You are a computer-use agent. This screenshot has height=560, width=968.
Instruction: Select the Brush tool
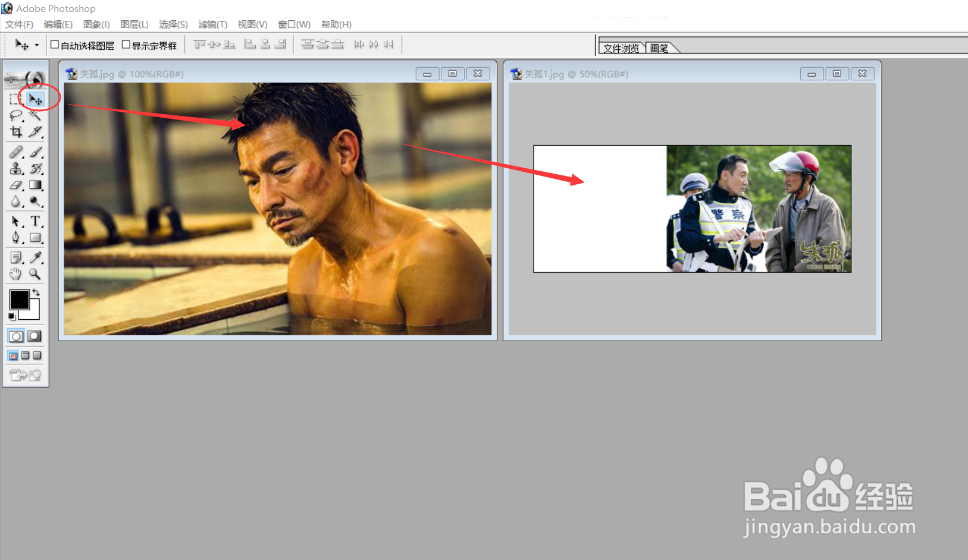(36, 152)
